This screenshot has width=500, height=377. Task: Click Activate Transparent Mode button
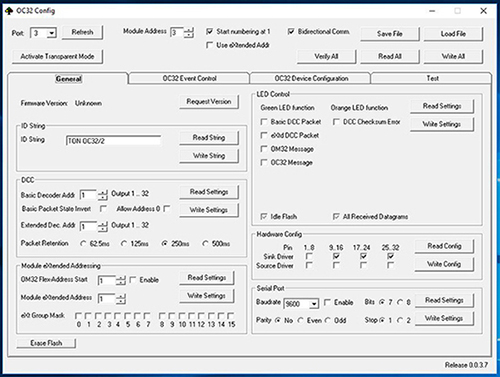pyautogui.click(x=57, y=56)
